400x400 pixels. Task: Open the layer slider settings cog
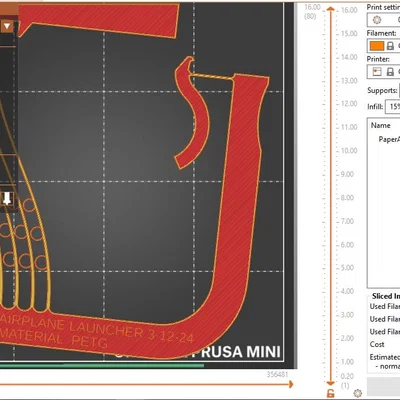coord(358,393)
